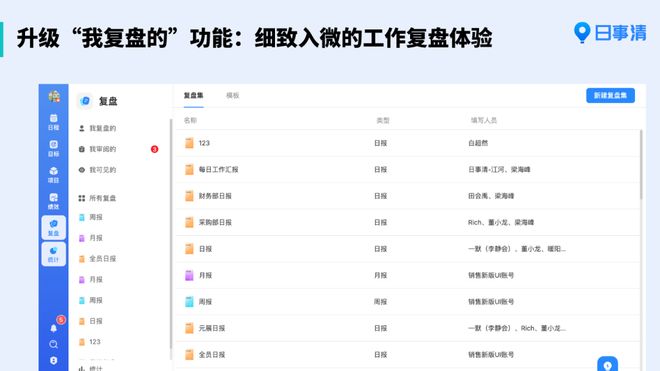Select the 复盘 module icon
Viewport: 660px width, 371px height.
pos(53,227)
